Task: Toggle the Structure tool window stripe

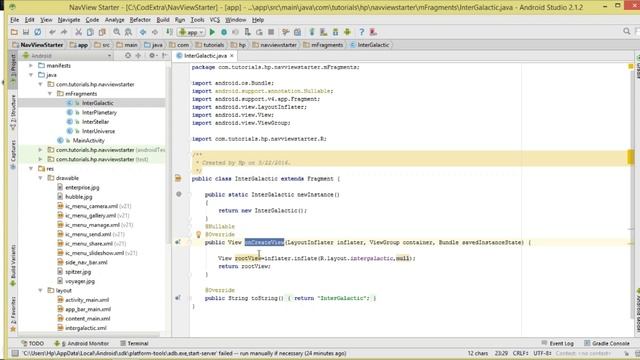Action: (13, 112)
